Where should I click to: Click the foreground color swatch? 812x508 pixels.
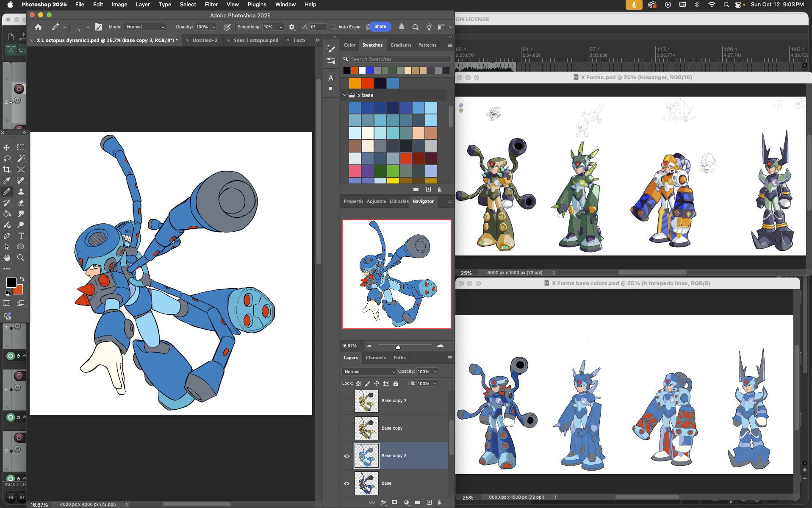(x=11, y=283)
